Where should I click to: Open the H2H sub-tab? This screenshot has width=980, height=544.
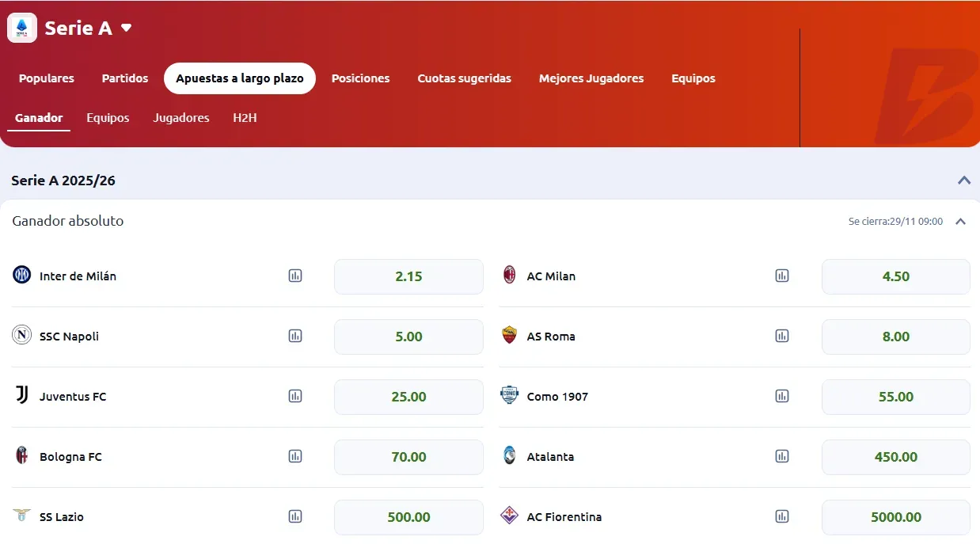[245, 117]
